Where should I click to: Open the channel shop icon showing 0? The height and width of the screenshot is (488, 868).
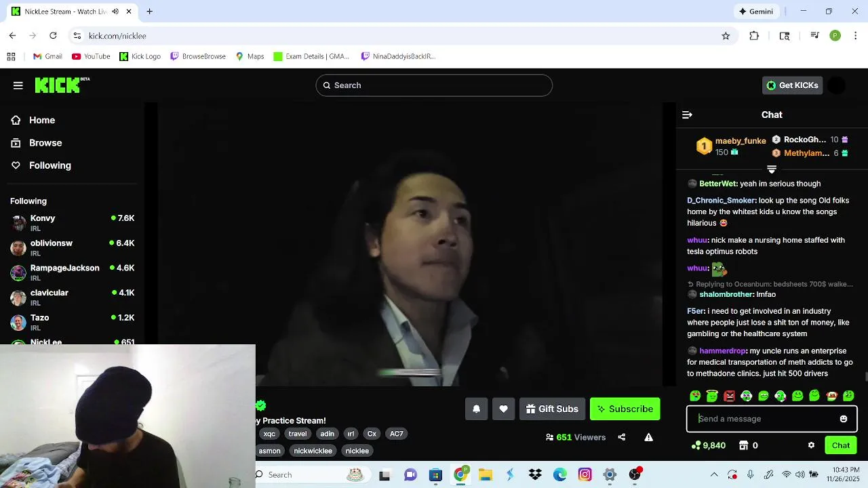pos(748,445)
